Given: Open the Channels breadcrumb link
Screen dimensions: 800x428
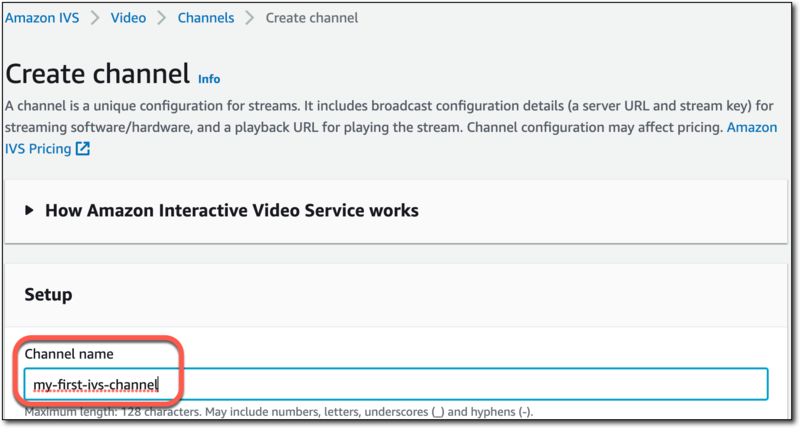Looking at the screenshot, I should click(206, 18).
